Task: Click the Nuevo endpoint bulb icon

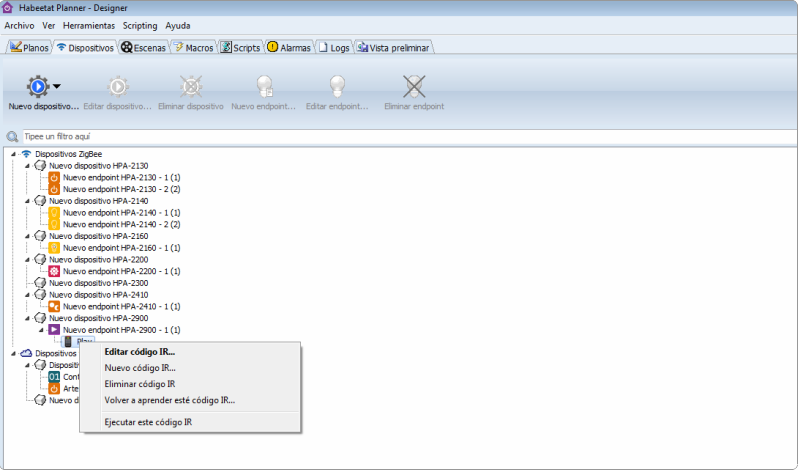Action: 264,86
